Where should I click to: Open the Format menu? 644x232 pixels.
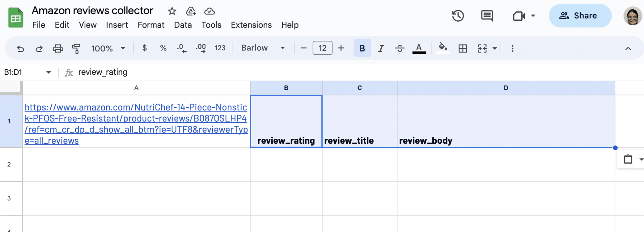pyautogui.click(x=151, y=25)
